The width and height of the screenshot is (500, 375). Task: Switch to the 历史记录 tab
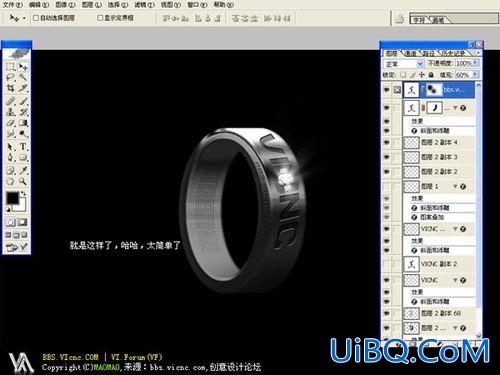tap(453, 53)
